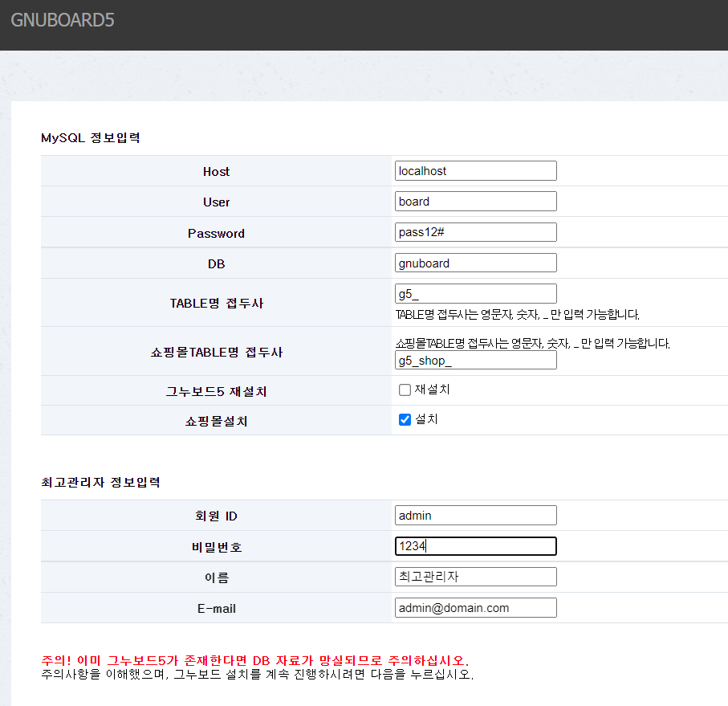Click the 쇼핑몰TABLE명 접두사 row label
The width and height of the screenshot is (728, 706).
click(x=217, y=353)
